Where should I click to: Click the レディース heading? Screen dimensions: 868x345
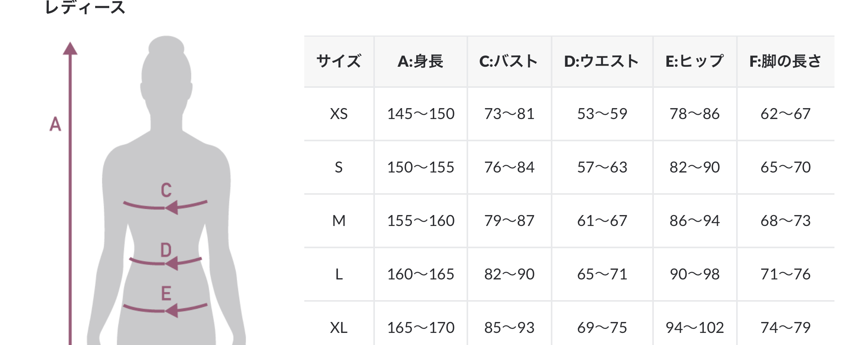coord(85,8)
